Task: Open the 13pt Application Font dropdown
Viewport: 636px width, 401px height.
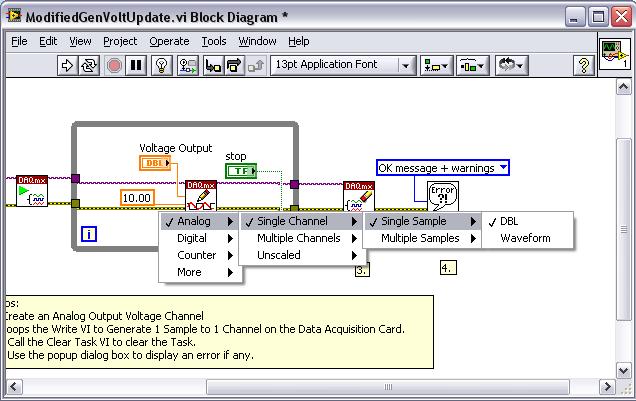Action: point(343,65)
